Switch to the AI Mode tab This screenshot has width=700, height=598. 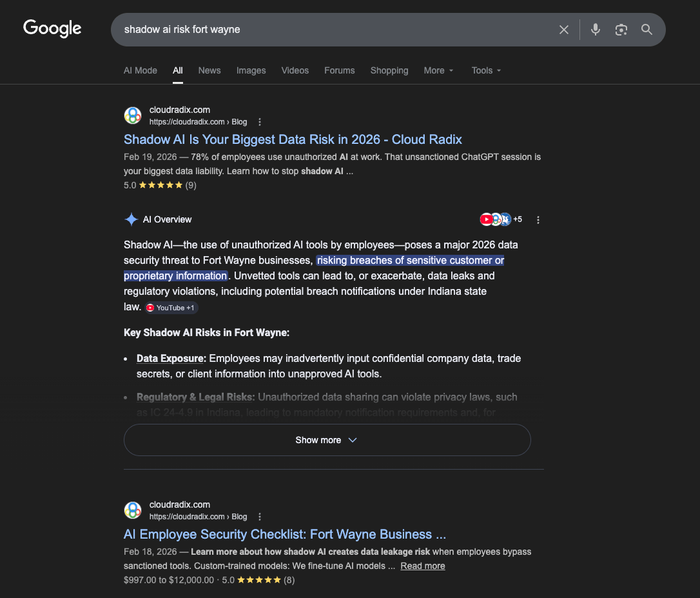tap(141, 70)
